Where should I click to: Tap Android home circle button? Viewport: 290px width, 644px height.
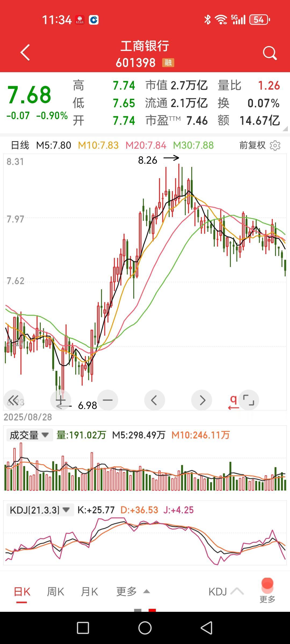pyautogui.click(x=145, y=628)
